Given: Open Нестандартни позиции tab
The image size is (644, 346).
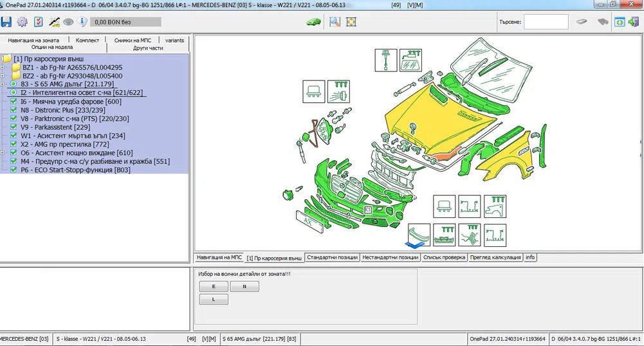Looking at the screenshot, I should 390,257.
